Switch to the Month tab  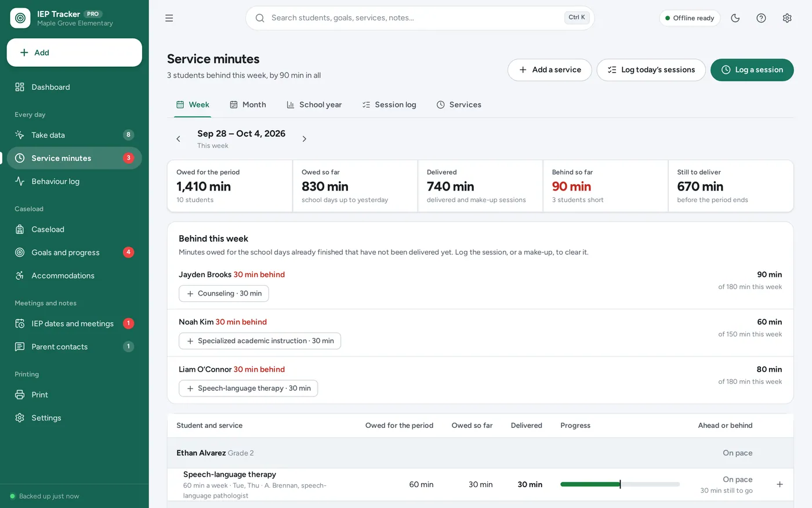[x=248, y=105]
